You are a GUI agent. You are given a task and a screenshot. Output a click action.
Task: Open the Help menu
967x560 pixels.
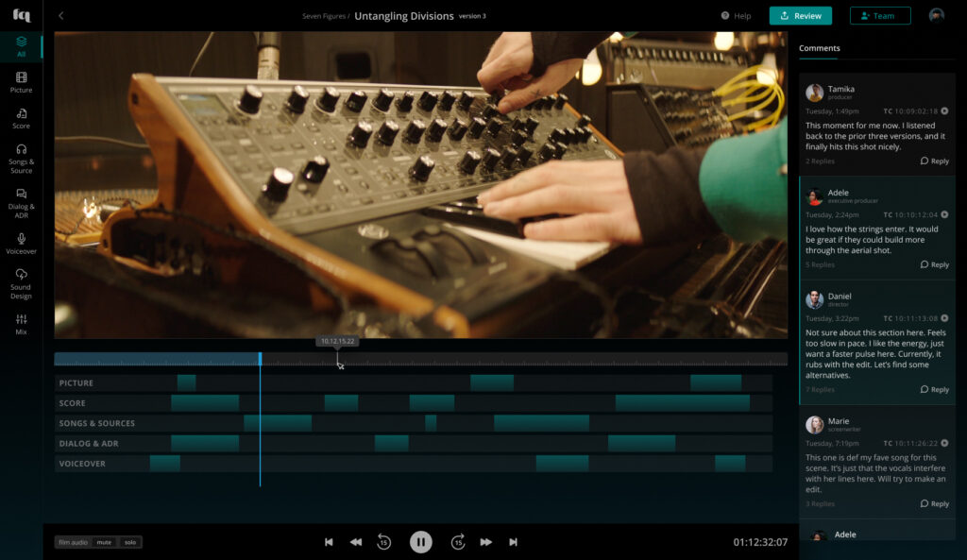(736, 16)
